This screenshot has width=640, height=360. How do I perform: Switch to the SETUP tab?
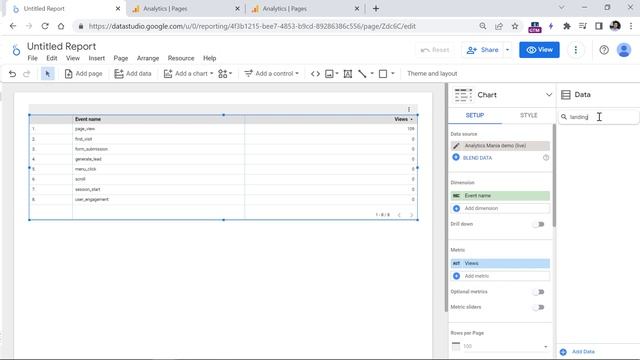(x=475, y=116)
